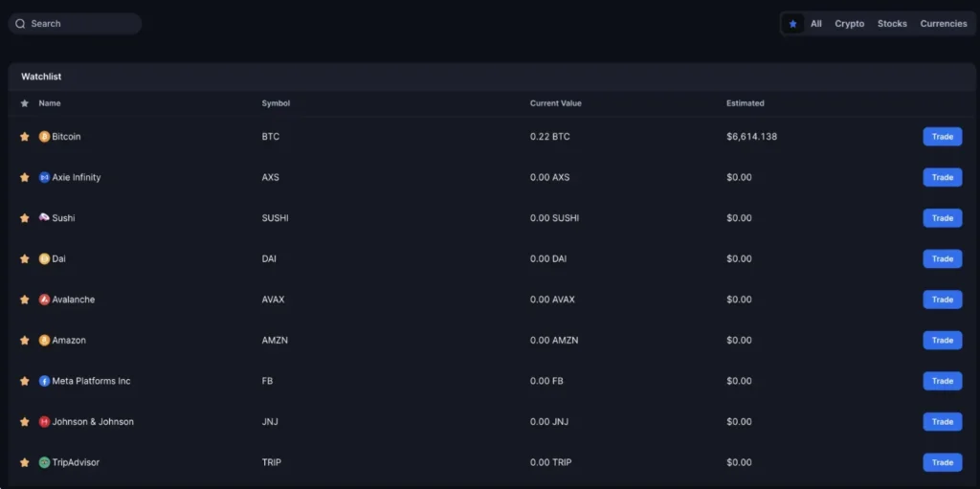Select the star favorites filter tab
The height and width of the screenshot is (489, 980).
tap(792, 24)
